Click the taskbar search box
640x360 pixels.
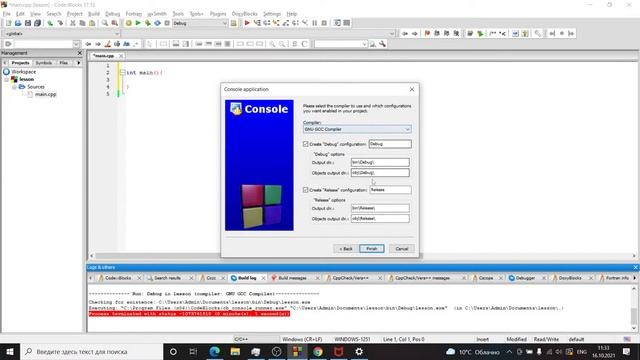91,351
